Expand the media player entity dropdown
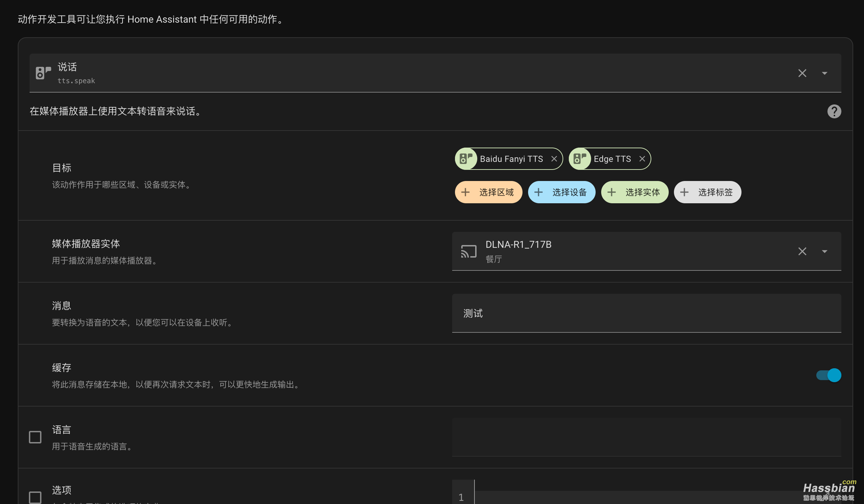The width and height of the screenshot is (864, 504). (824, 251)
